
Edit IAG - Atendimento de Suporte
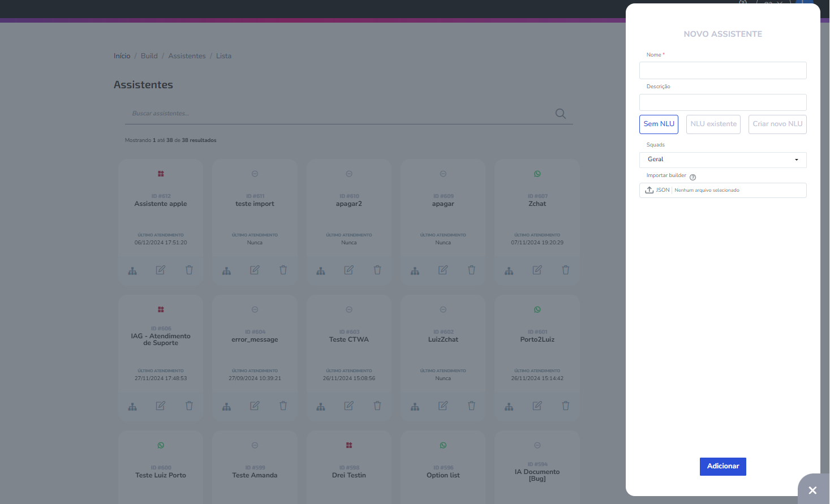point(161,406)
